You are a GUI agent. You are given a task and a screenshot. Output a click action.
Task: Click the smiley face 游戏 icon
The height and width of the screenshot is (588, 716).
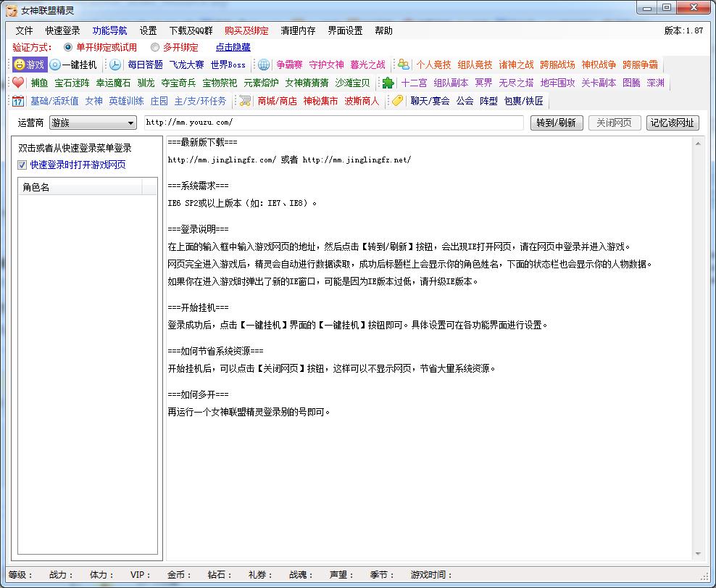[20, 65]
